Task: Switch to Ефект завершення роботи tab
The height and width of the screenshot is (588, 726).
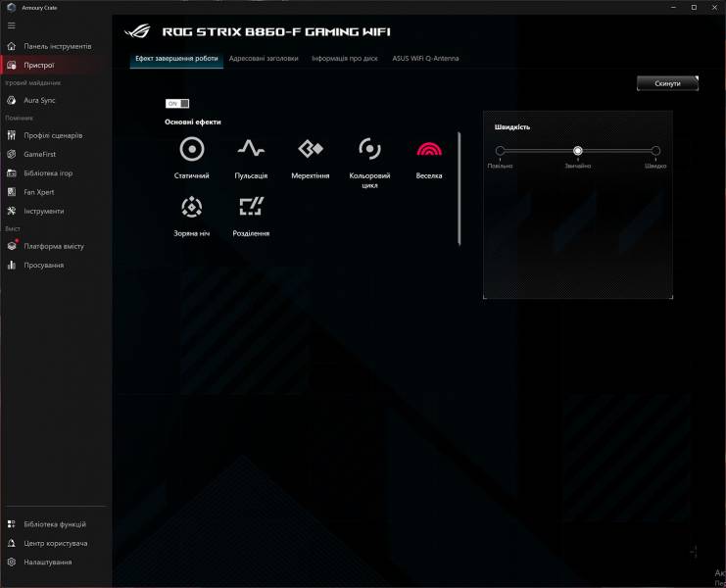Action: point(176,59)
